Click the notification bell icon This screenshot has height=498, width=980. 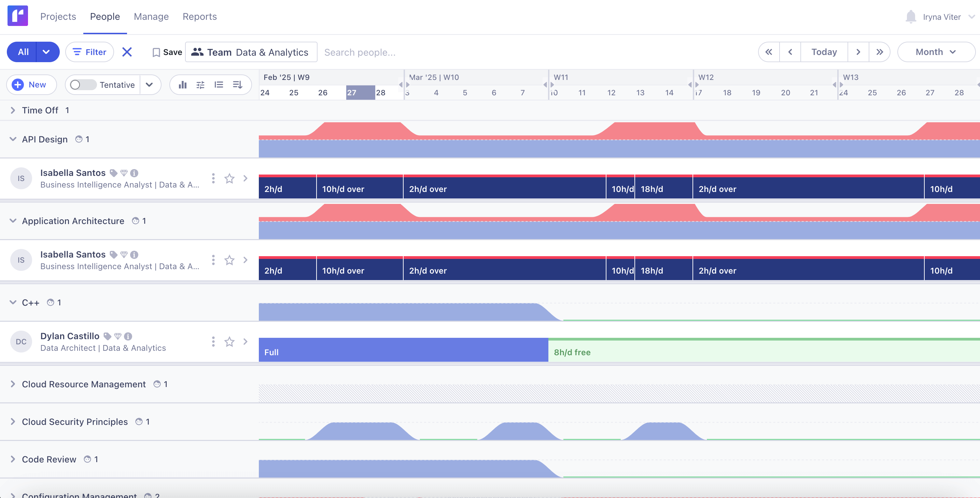tap(910, 17)
